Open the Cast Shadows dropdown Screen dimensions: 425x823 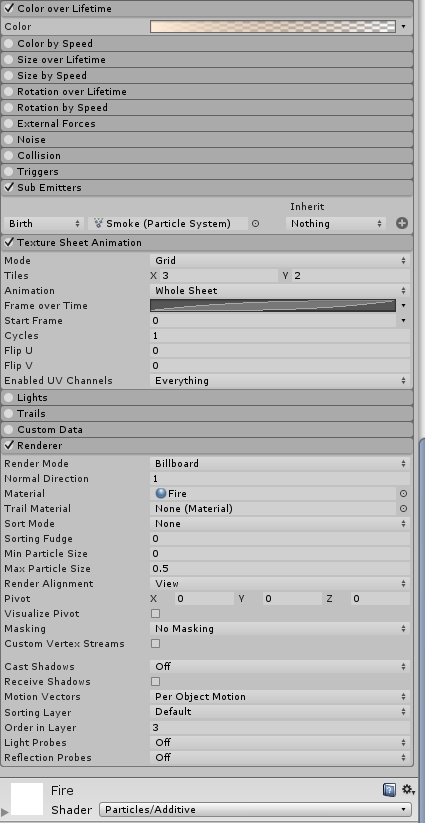[280, 667]
